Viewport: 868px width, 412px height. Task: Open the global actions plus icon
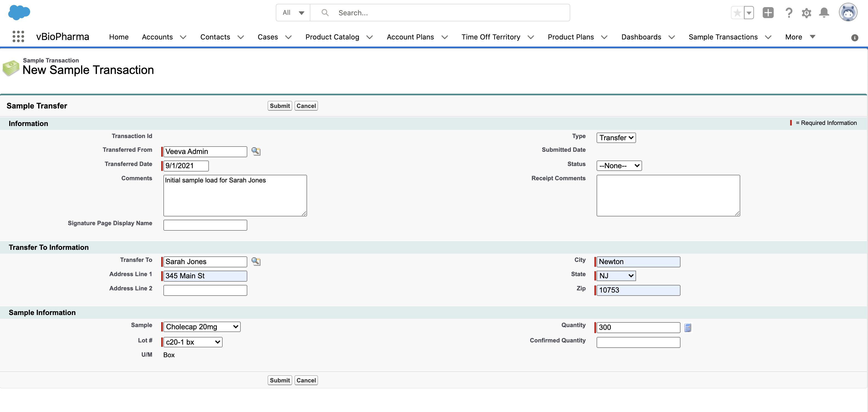pyautogui.click(x=768, y=13)
